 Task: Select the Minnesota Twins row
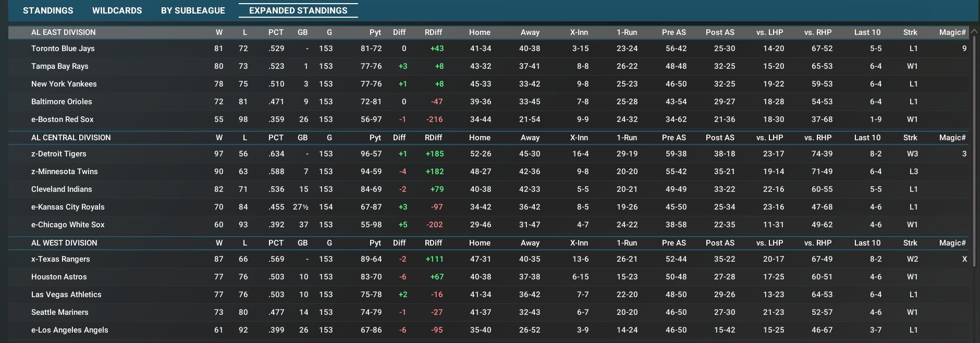(65, 171)
